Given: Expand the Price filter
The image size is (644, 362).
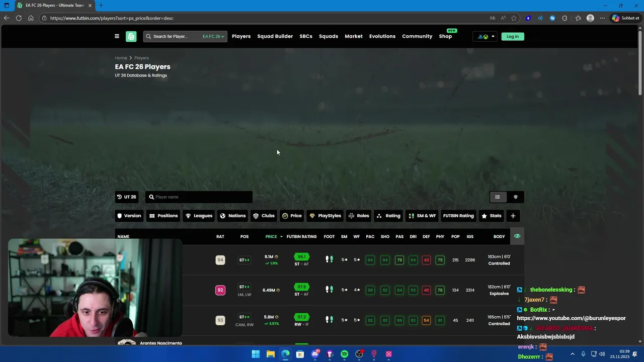Looking at the screenshot, I should click(292, 216).
